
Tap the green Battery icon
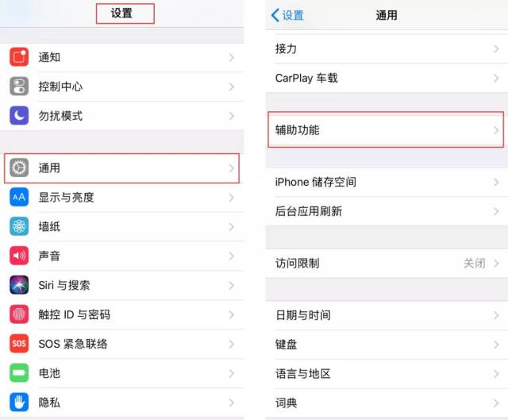click(x=19, y=373)
